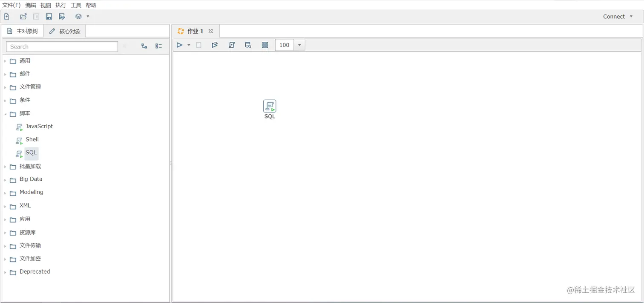This screenshot has height=303, width=644.
Task: Open the Connect dropdown arrow
Action: pos(631,17)
